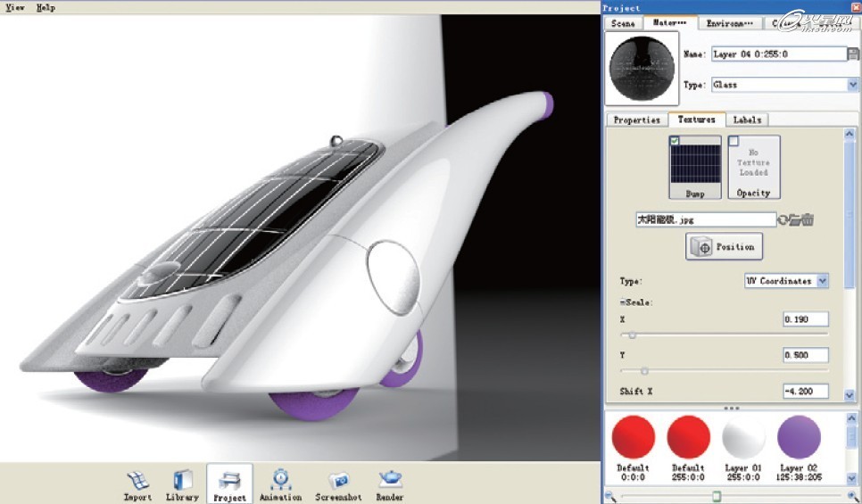Click the refresh texture icon

(783, 219)
